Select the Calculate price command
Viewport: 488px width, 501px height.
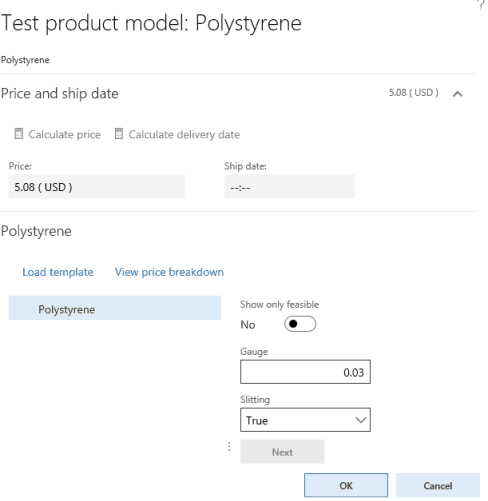pyautogui.click(x=58, y=134)
